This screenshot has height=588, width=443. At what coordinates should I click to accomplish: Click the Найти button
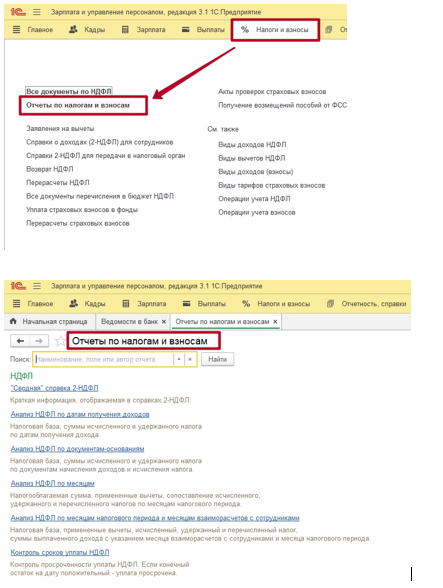click(x=218, y=359)
